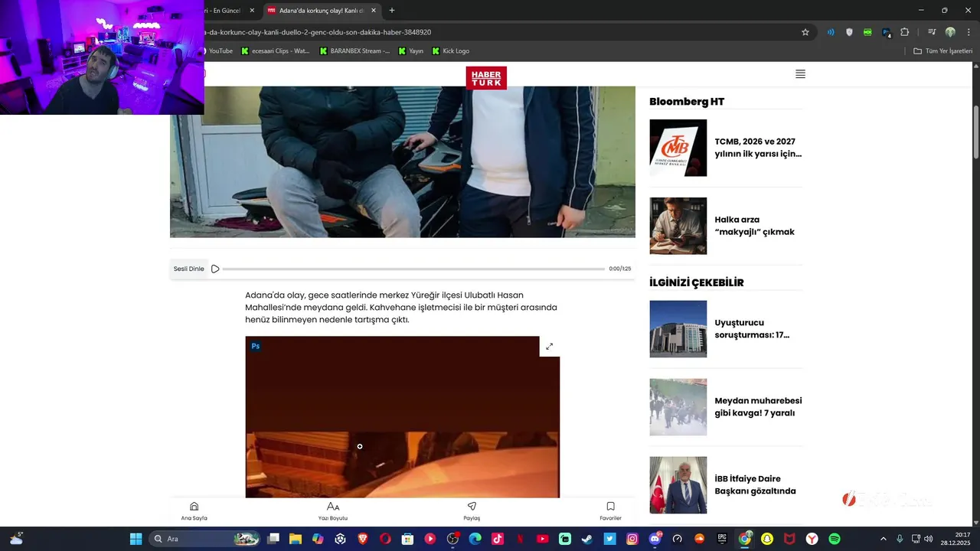Open the Uyuşturucu soruşturması thumbnail
This screenshot has width=980, height=551.
(x=678, y=328)
